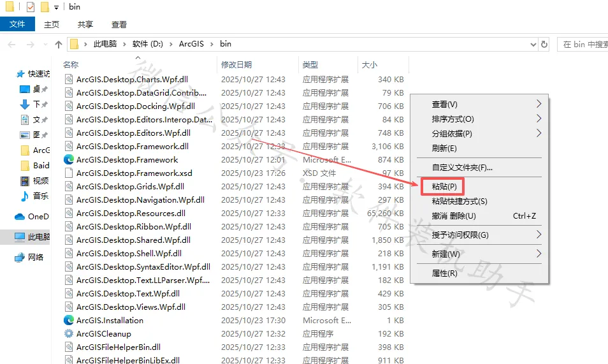
Task: Select ArcGISCleanup gear application icon
Action: click(69, 334)
